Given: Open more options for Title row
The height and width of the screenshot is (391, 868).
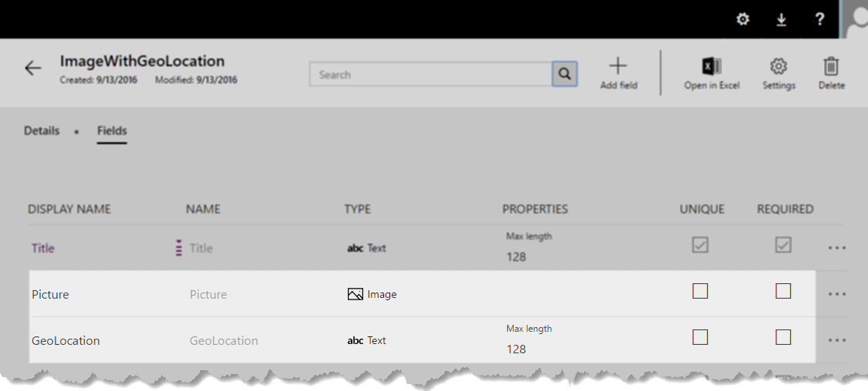Looking at the screenshot, I should tap(836, 248).
